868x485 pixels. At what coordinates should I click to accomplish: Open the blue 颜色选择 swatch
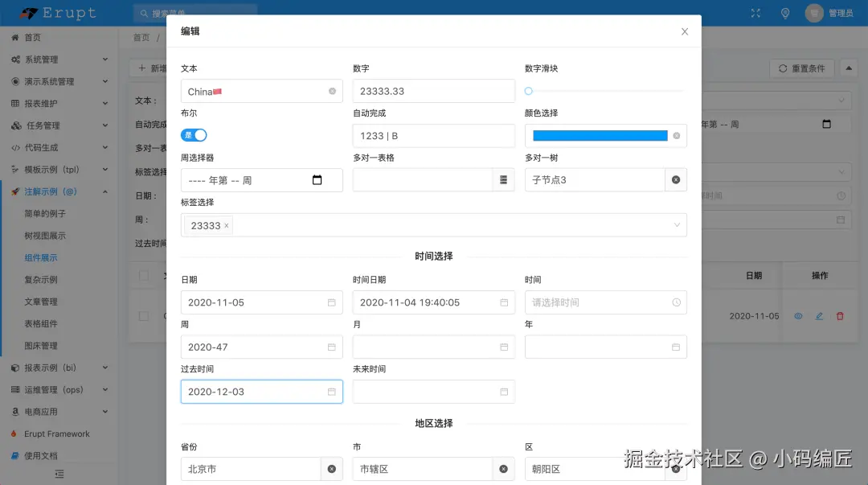pos(600,136)
